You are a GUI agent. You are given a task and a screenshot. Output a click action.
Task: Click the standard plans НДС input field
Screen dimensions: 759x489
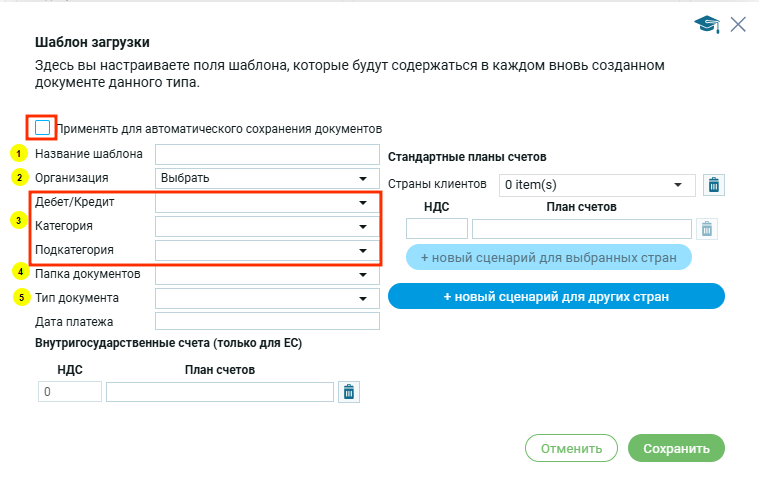(x=437, y=229)
